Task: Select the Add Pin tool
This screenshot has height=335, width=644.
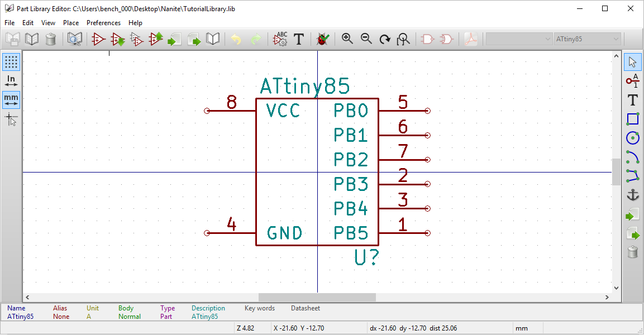Action: point(633,81)
